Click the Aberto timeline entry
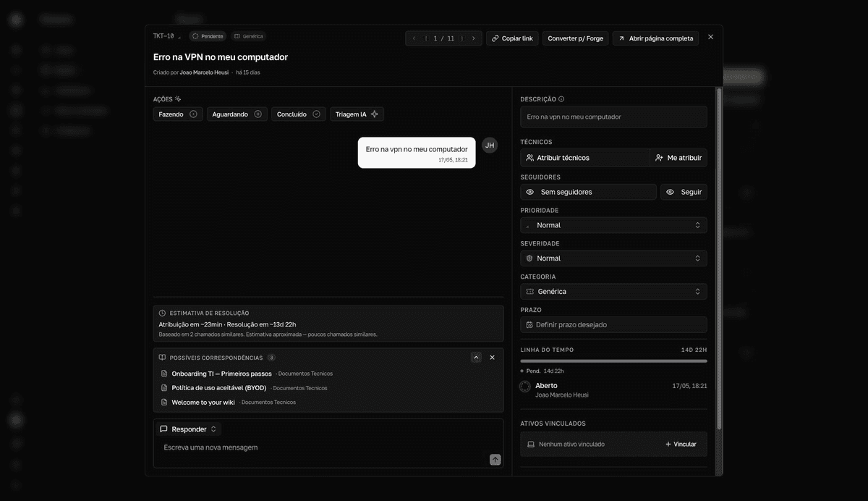 click(x=613, y=390)
